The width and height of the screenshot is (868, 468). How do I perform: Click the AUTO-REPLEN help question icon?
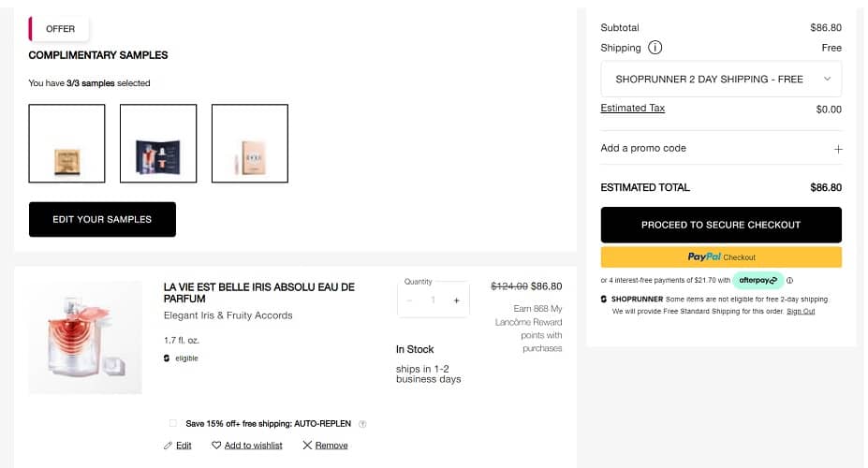(x=362, y=424)
